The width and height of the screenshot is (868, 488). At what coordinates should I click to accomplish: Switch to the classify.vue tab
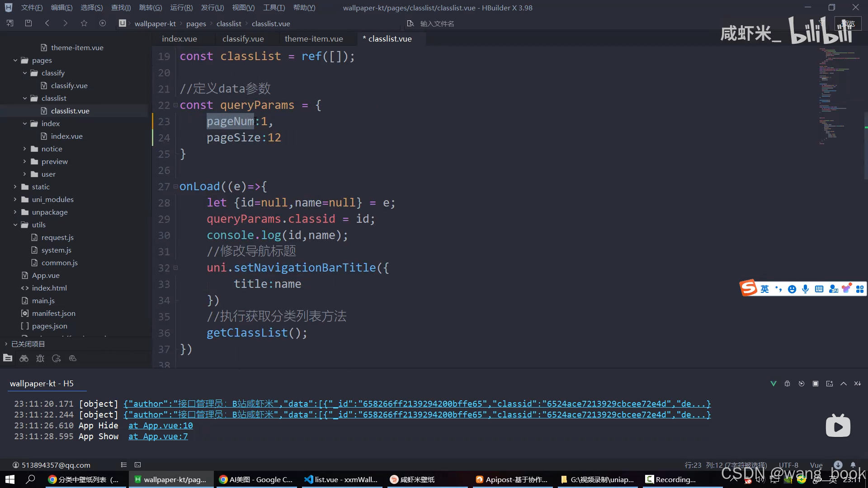point(243,39)
